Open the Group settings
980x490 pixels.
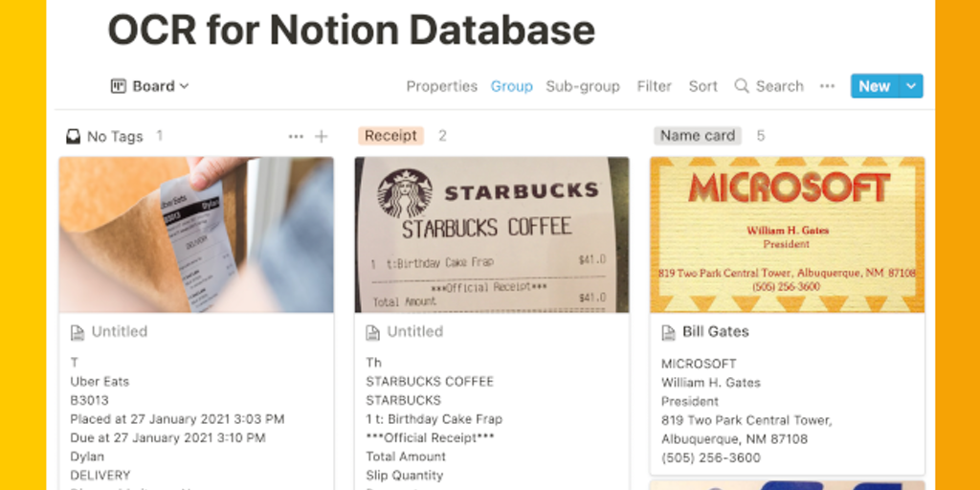511,86
